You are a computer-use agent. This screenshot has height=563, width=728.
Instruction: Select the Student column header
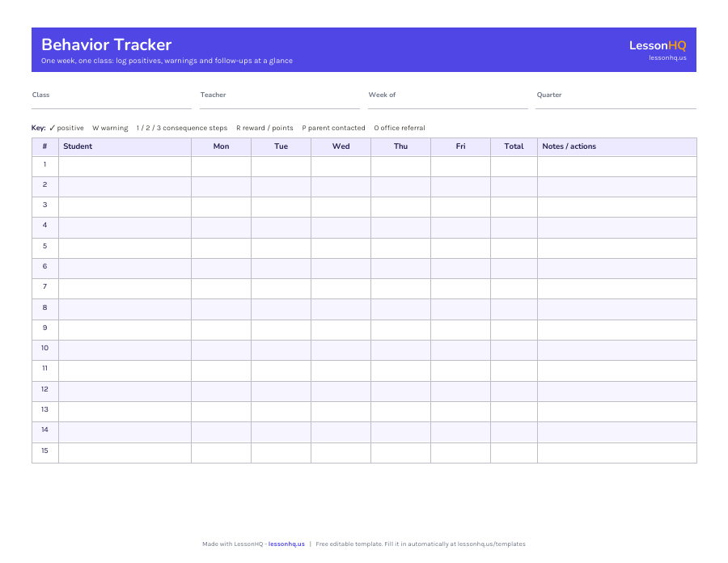point(125,146)
